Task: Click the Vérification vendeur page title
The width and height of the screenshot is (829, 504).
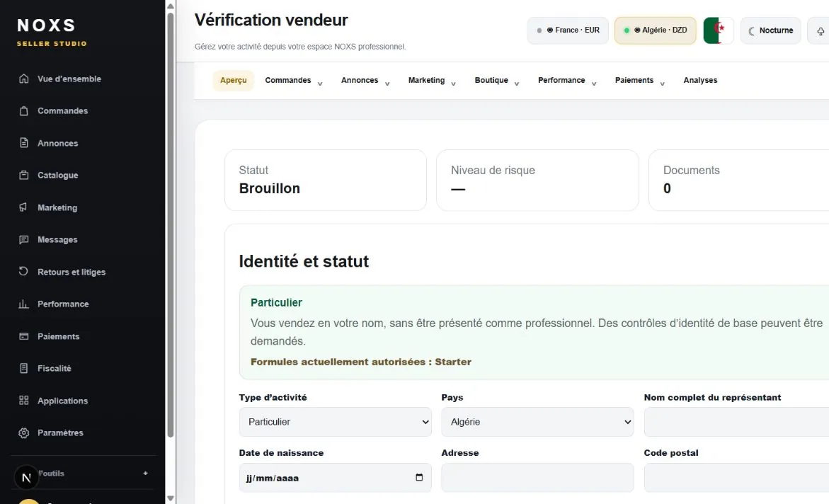Action: tap(271, 20)
